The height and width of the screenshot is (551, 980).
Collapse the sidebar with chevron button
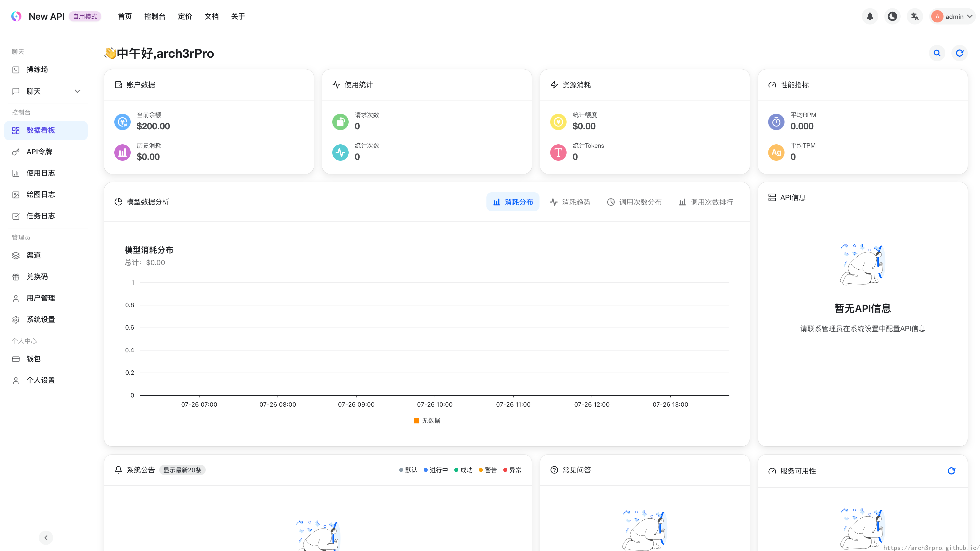pos(46,537)
